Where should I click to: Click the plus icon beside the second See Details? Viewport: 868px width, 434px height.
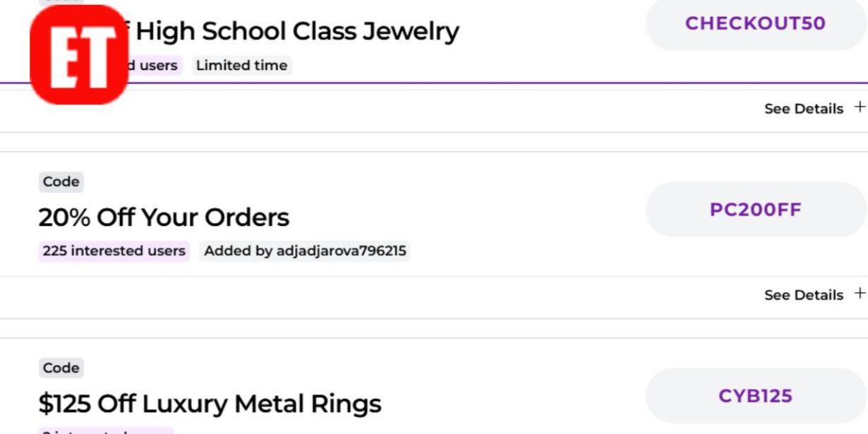click(x=861, y=294)
